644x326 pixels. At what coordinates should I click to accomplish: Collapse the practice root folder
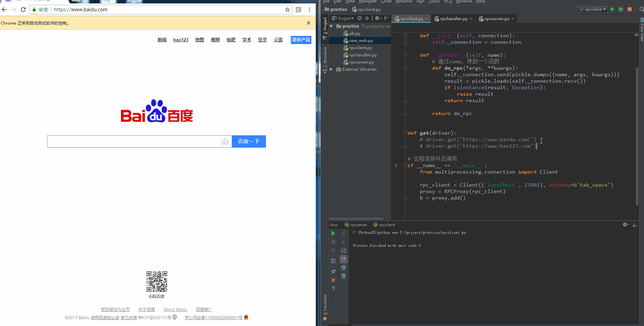point(331,26)
